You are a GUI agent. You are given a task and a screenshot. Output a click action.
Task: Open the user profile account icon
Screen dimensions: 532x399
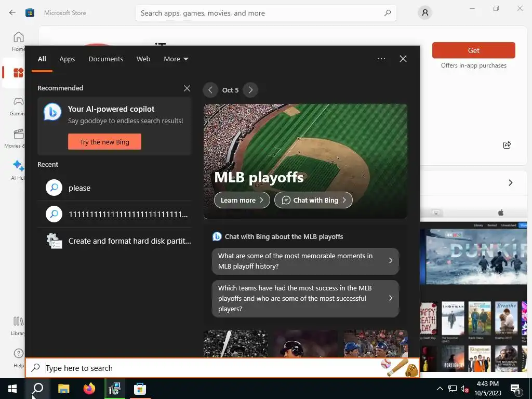coord(425,13)
